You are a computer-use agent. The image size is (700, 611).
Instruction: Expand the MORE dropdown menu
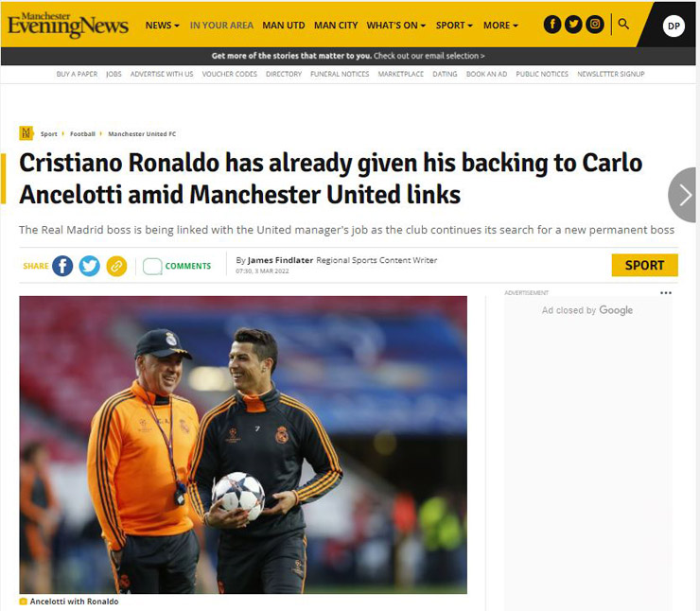click(x=500, y=26)
